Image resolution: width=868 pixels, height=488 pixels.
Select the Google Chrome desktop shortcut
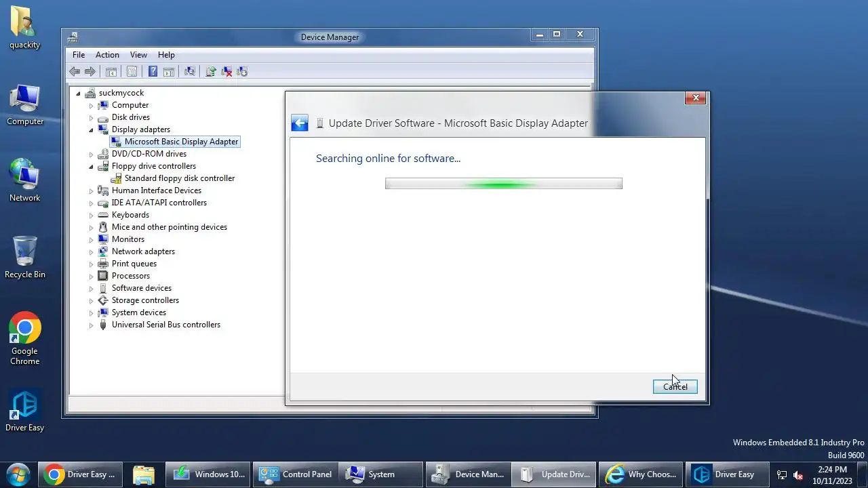pos(25,339)
